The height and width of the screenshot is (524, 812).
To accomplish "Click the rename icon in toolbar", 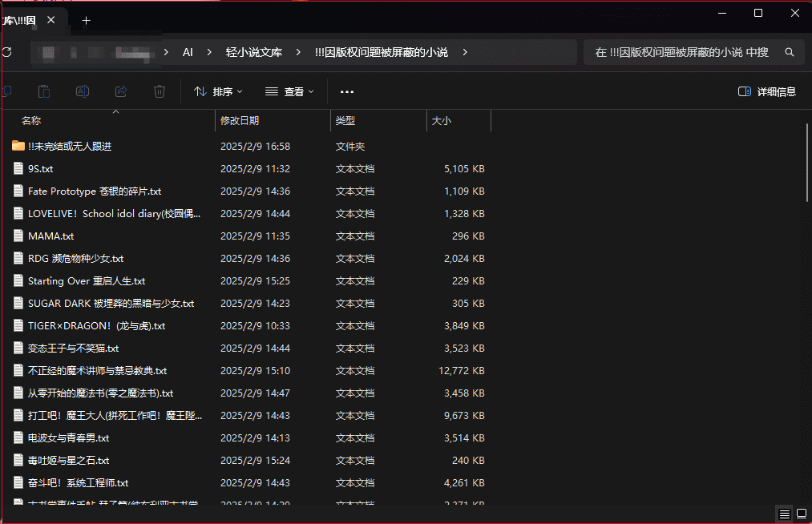I will [82, 91].
